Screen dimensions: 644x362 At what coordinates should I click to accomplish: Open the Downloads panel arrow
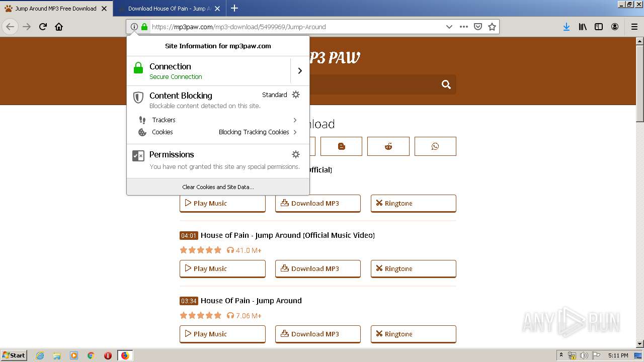(x=567, y=27)
